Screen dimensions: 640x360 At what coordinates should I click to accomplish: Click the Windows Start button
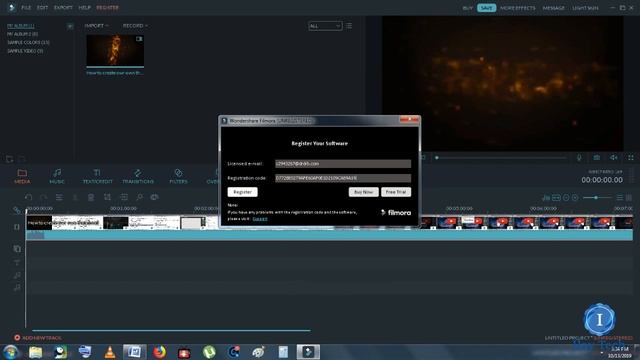[10, 352]
